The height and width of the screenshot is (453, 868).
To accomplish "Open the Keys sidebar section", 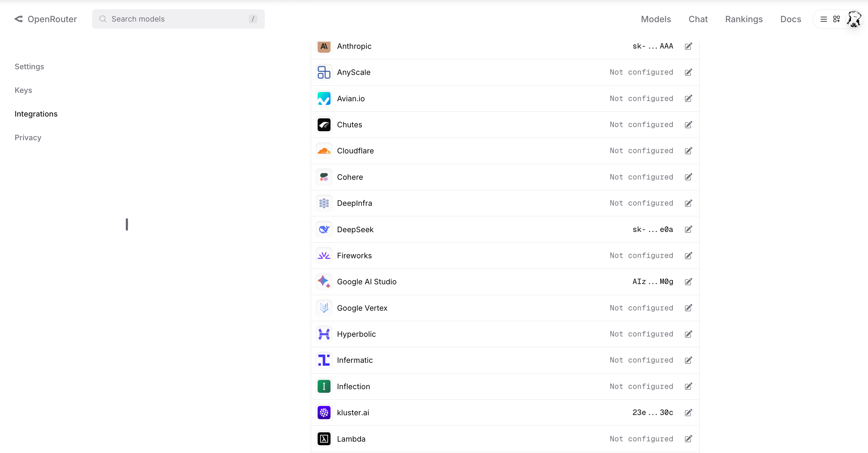I will (x=23, y=90).
